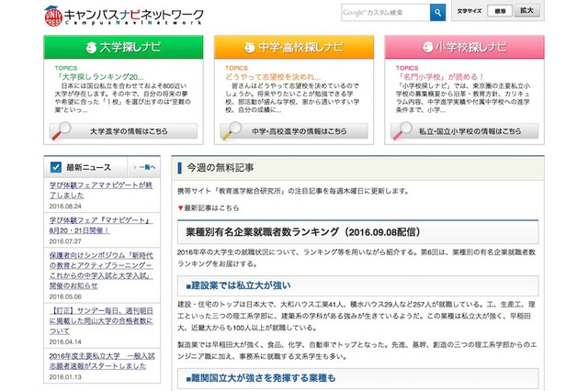
Task: Click the date 2016.07.27 in news list
Action: pos(65,241)
